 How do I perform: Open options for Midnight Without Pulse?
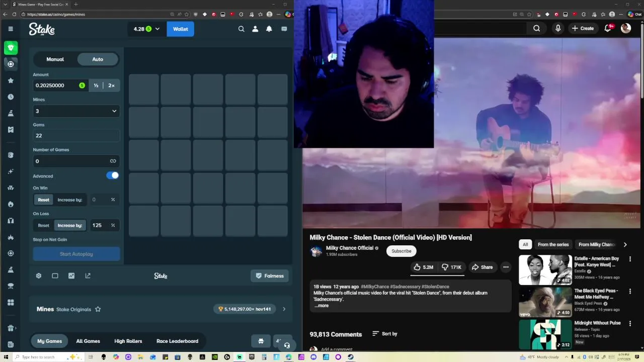[630, 323]
